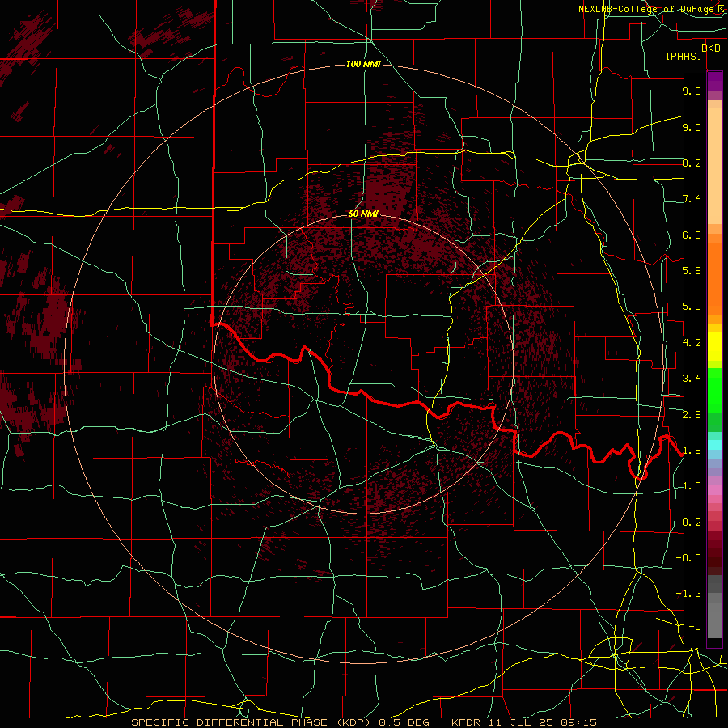Screen dimensions: 728x728
Task: Click the -0.5 value on the color scale
Action: [688, 558]
